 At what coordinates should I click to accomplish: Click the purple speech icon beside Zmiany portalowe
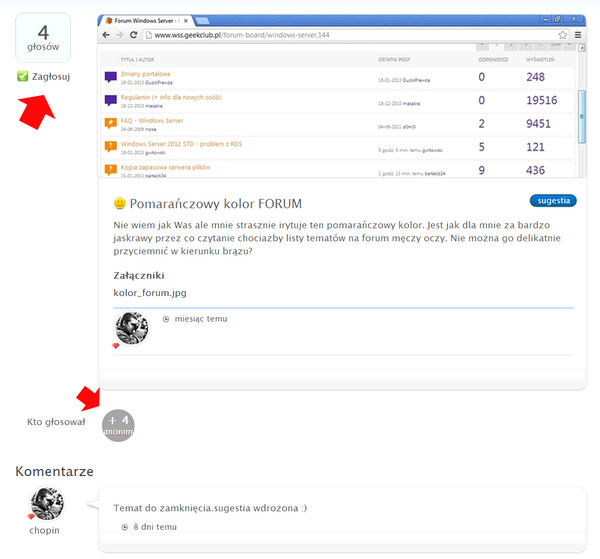(x=111, y=77)
